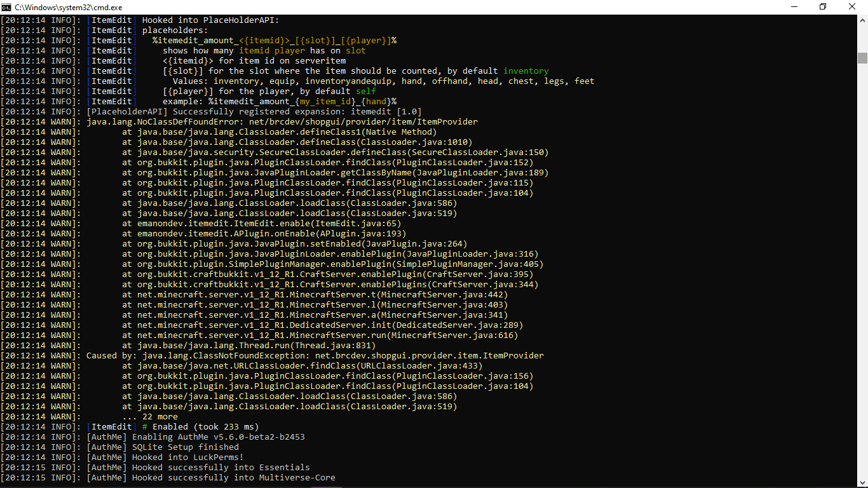Click the "MinecraftServer.java:616" stack frame

[x=320, y=335]
